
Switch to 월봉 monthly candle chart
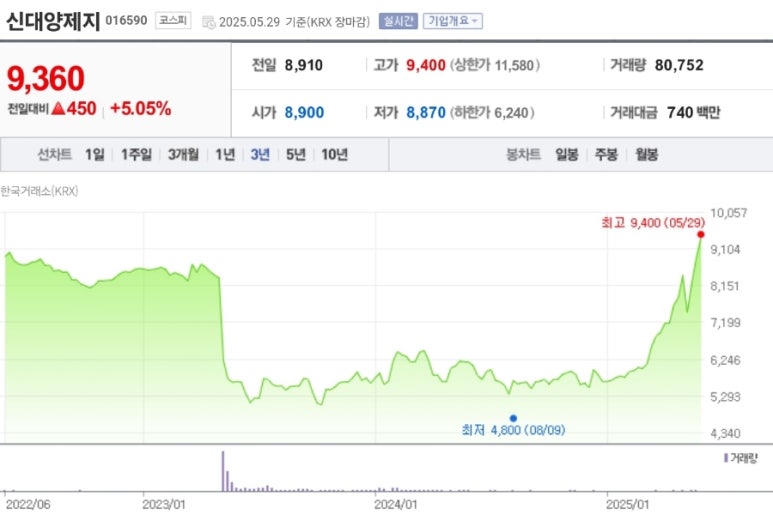click(x=646, y=154)
